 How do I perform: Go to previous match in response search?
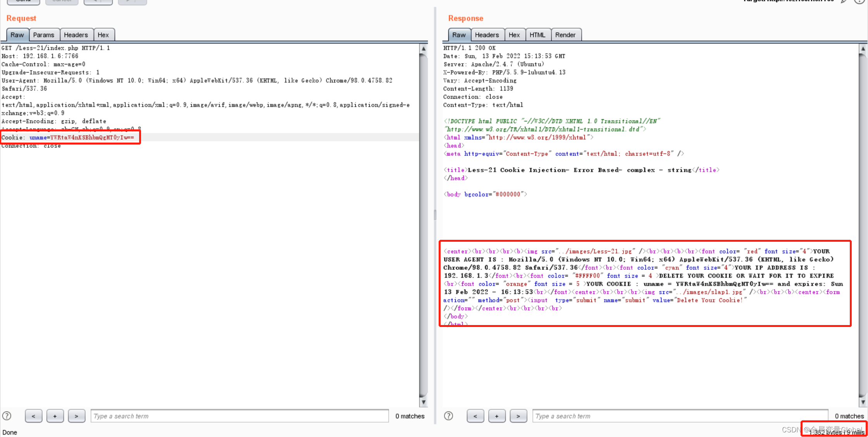pos(475,416)
